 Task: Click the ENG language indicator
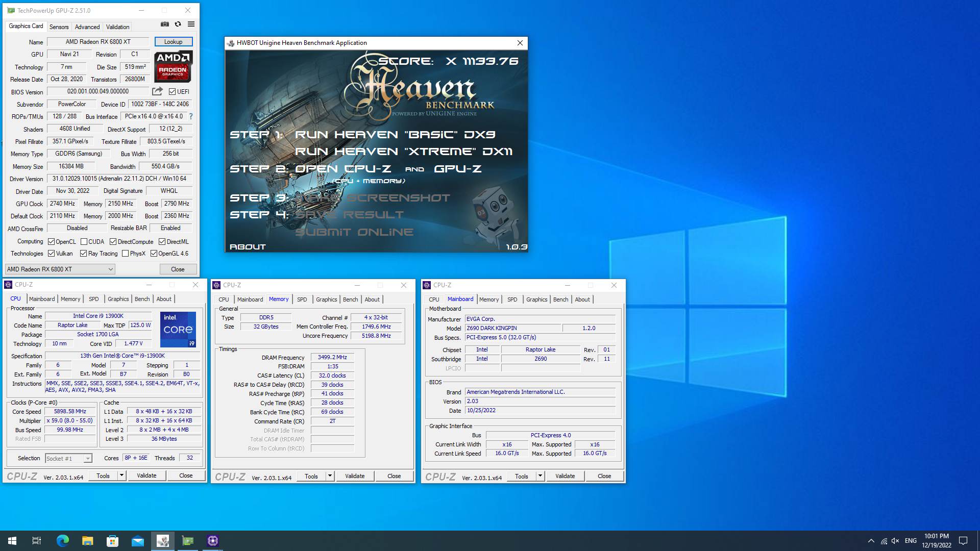911,541
